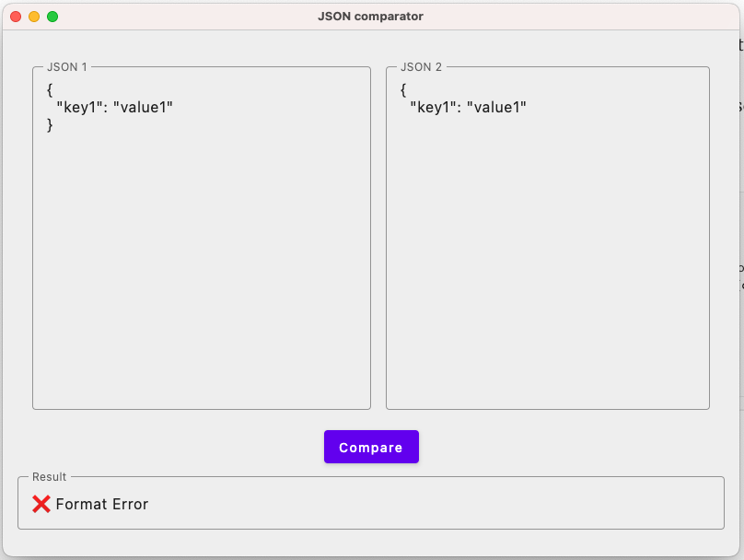Maximize window with the green button
Image resolution: width=744 pixels, height=560 pixels.
tap(52, 17)
